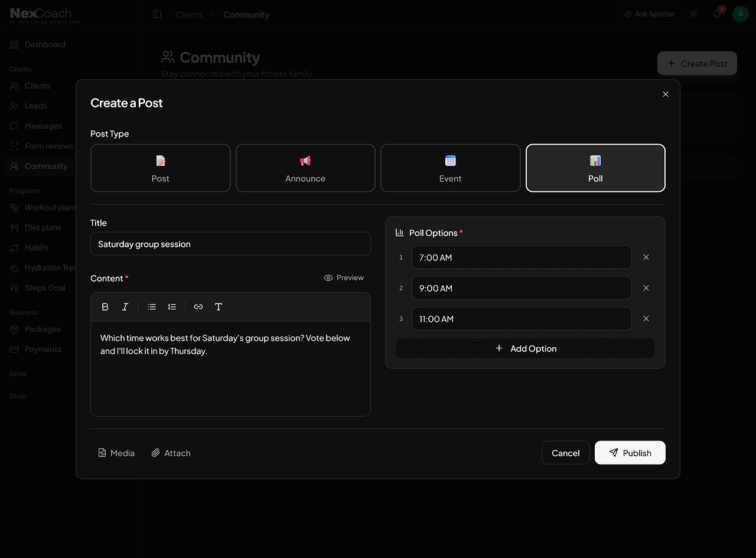
Task: Select the Announce post type
Action: 305,168
